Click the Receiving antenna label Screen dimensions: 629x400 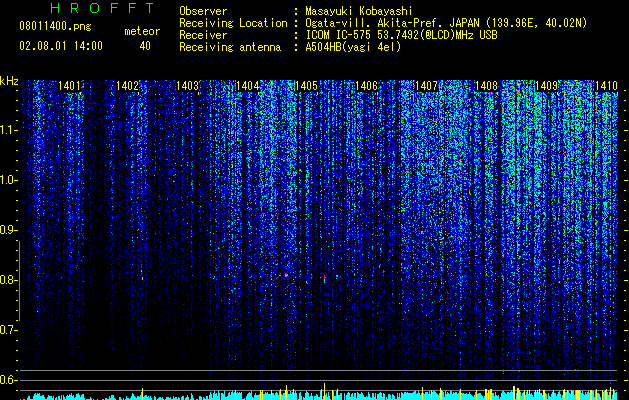pos(230,47)
